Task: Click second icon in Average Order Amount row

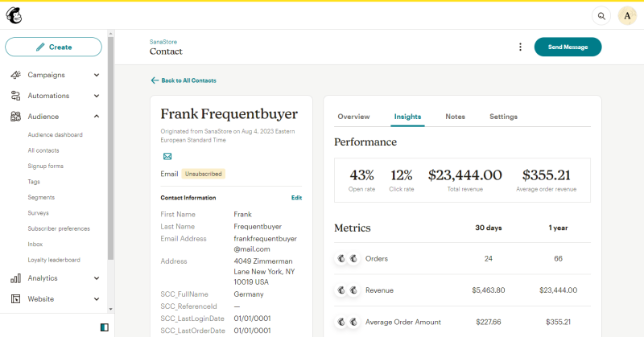Action: point(353,322)
